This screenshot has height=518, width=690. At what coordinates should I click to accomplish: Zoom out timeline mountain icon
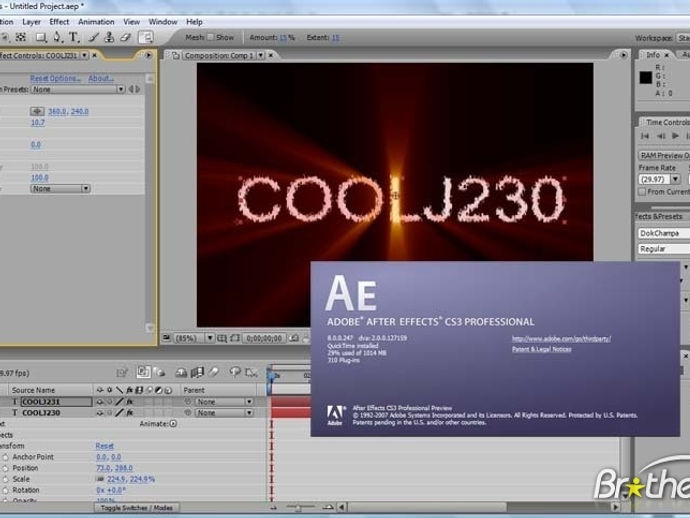[273, 508]
